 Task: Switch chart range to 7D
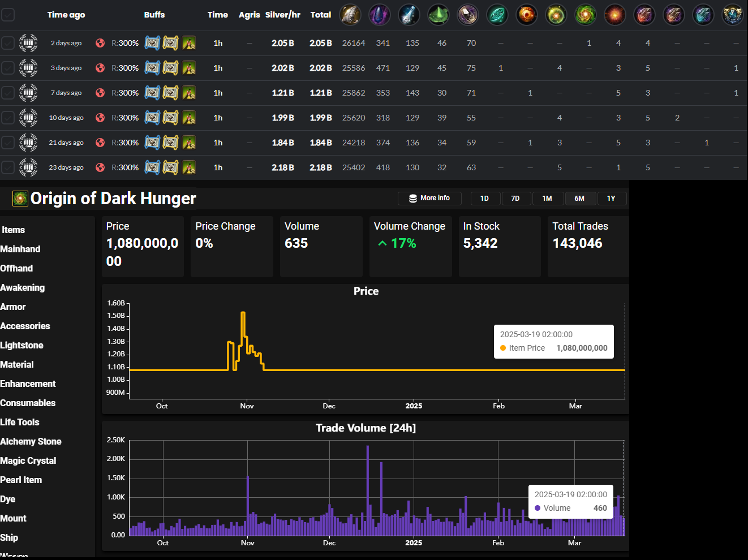[516, 199]
